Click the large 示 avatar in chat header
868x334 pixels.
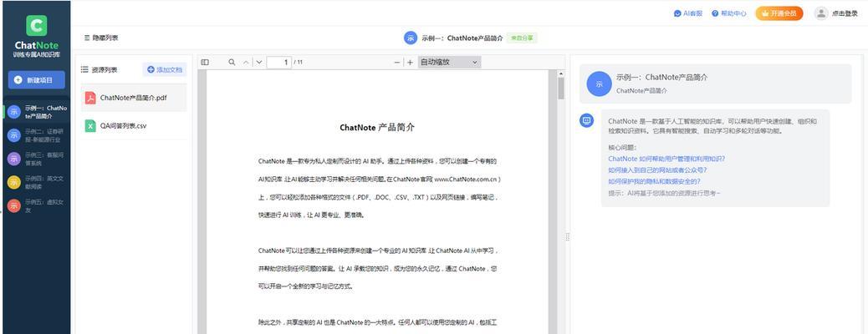coord(599,84)
